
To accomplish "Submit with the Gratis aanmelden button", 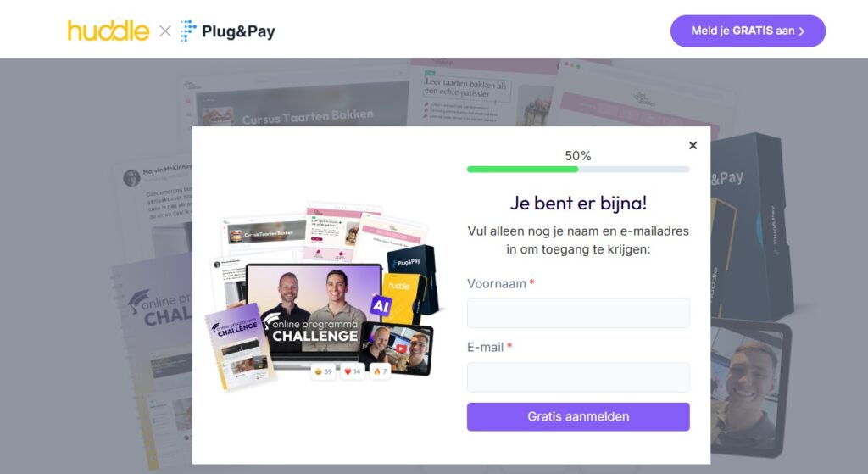I will point(578,416).
